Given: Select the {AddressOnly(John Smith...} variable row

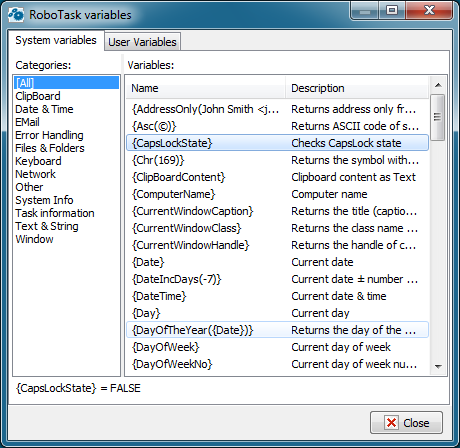Looking at the screenshot, I should pyautogui.click(x=277, y=109).
